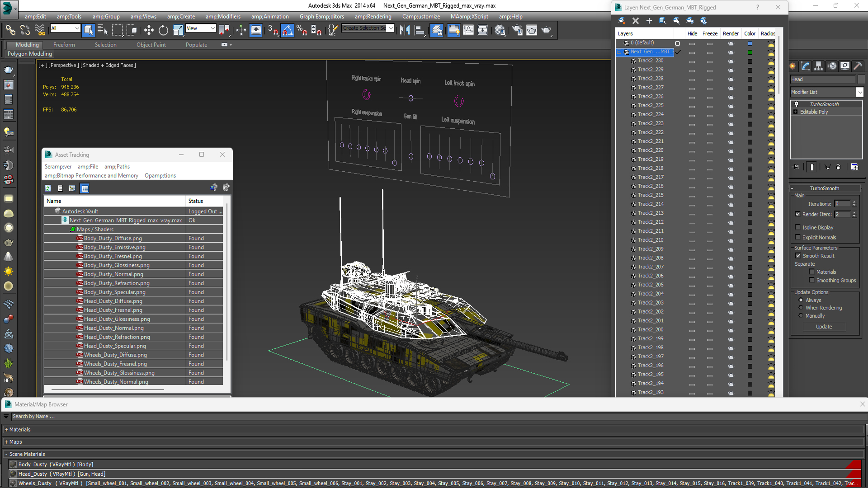This screenshot has width=868, height=488.
Task: Check Separate by Smoothing Groups
Action: [812, 281]
